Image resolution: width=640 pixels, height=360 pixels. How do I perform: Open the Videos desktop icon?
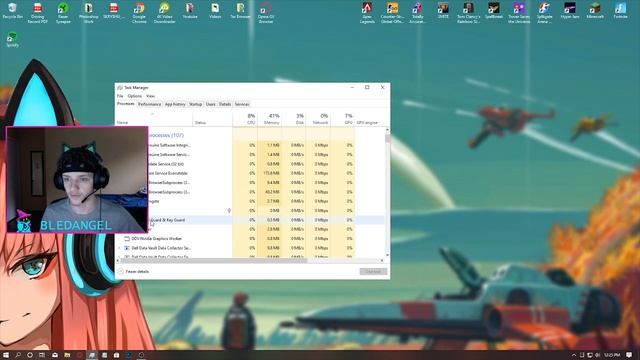tap(215, 11)
